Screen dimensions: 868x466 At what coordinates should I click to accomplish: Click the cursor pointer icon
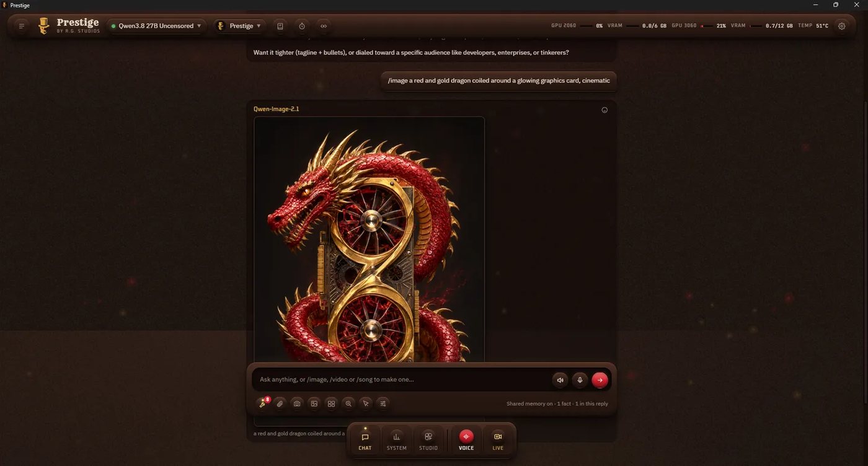coord(366,403)
